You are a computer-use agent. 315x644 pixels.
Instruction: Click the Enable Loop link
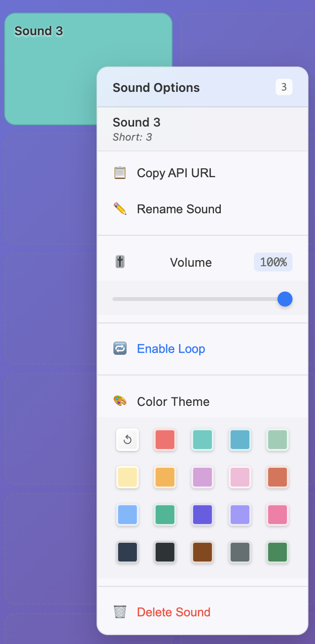(x=171, y=348)
